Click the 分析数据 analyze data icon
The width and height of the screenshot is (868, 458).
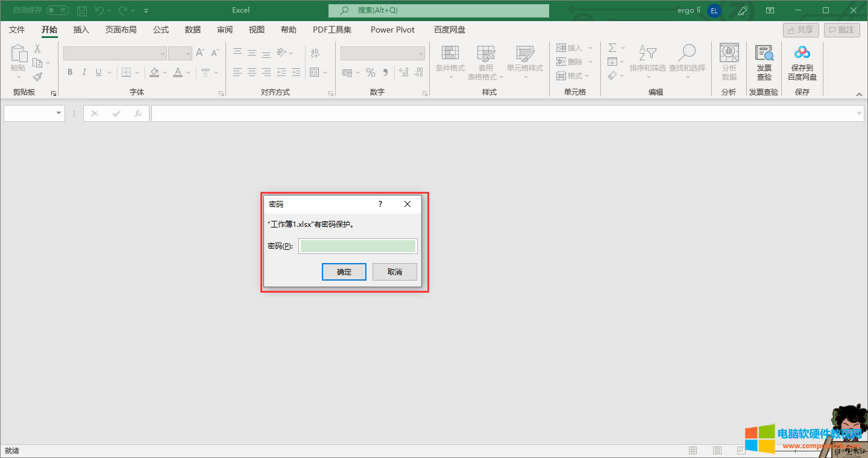(729, 54)
